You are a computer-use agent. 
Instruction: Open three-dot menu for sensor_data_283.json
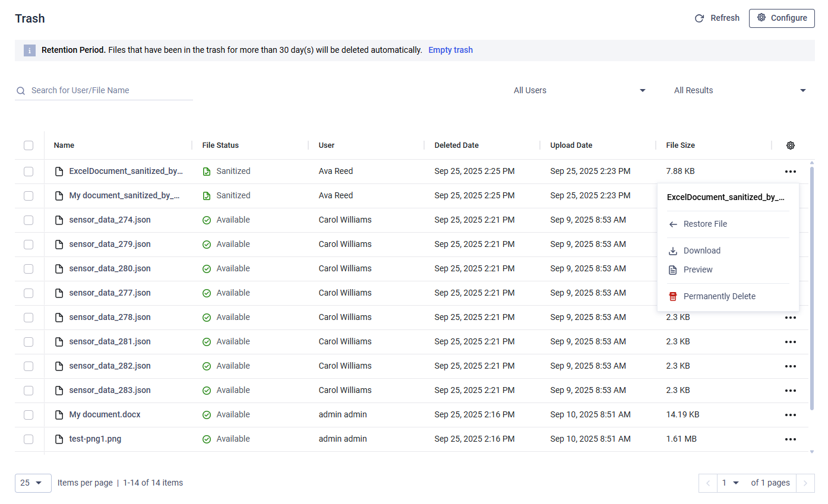pyautogui.click(x=790, y=391)
